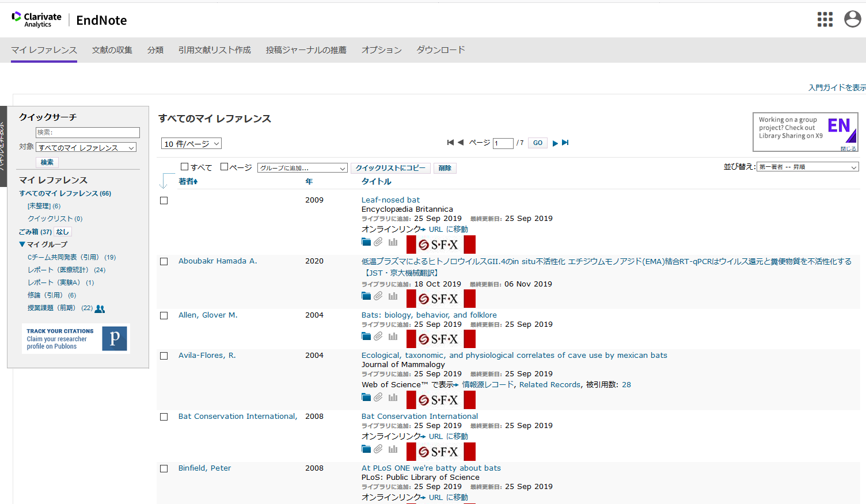The height and width of the screenshot is (504, 866).
Task: Click the GO page button
Action: coord(538,143)
